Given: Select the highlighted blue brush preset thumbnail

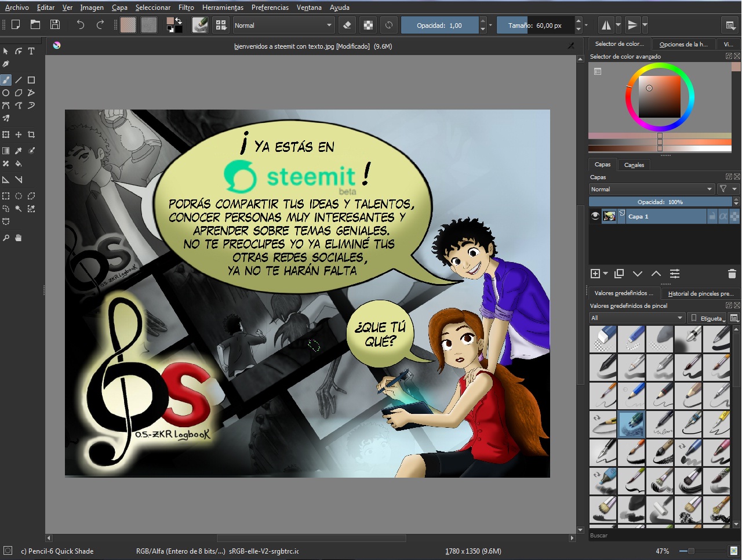Looking at the screenshot, I should (631, 424).
